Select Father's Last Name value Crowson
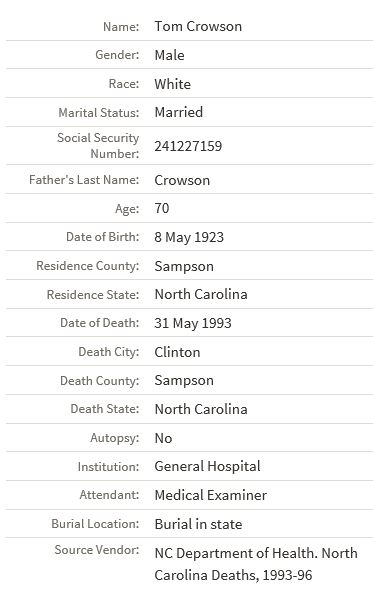Screen dimensions: 373x595 [x=182, y=180]
